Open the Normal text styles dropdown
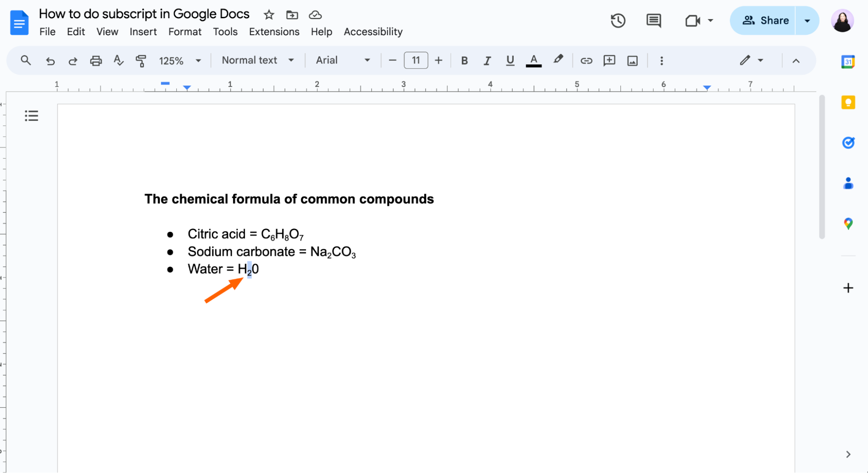This screenshot has height=473, width=868. pos(257,60)
